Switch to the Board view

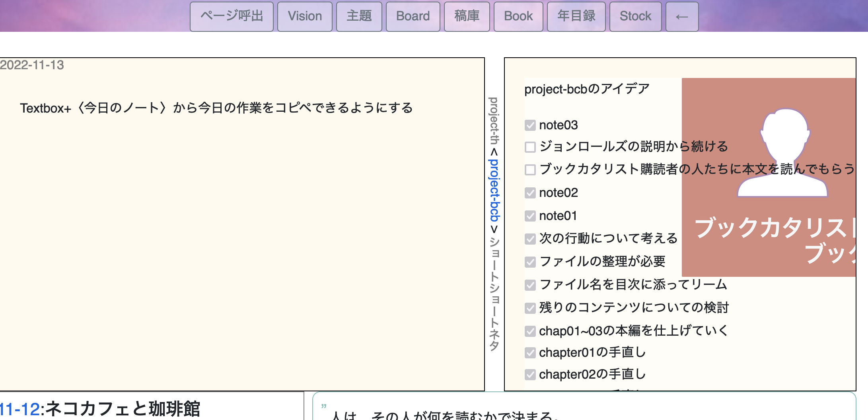coord(413,16)
